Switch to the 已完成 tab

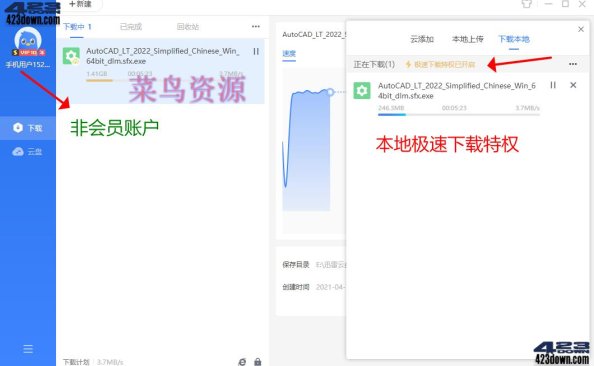pyautogui.click(x=131, y=27)
